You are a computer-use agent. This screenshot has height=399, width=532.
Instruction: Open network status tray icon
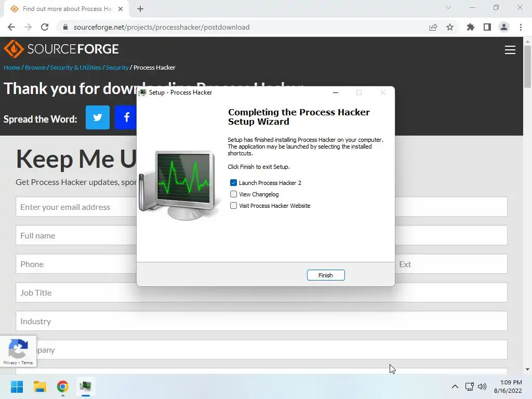click(470, 387)
